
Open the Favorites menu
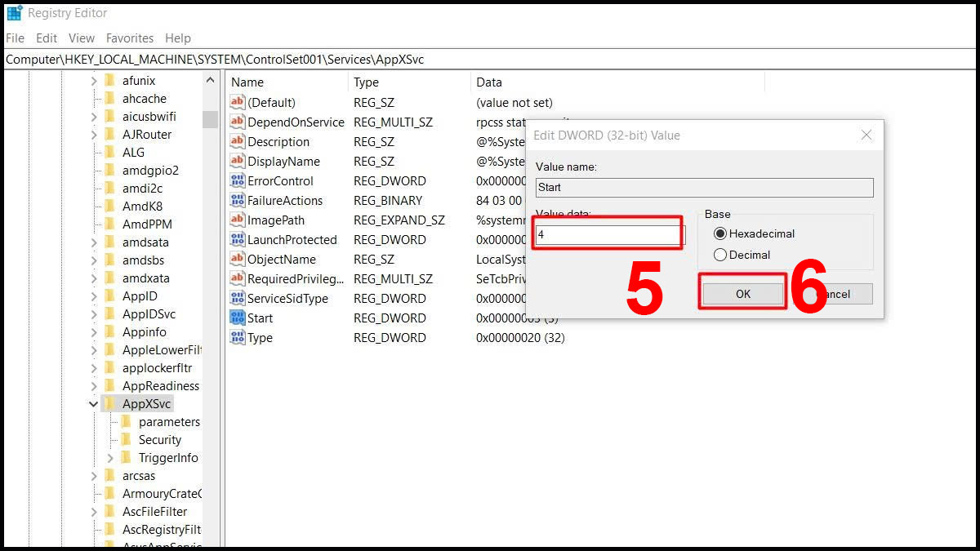pyautogui.click(x=129, y=38)
